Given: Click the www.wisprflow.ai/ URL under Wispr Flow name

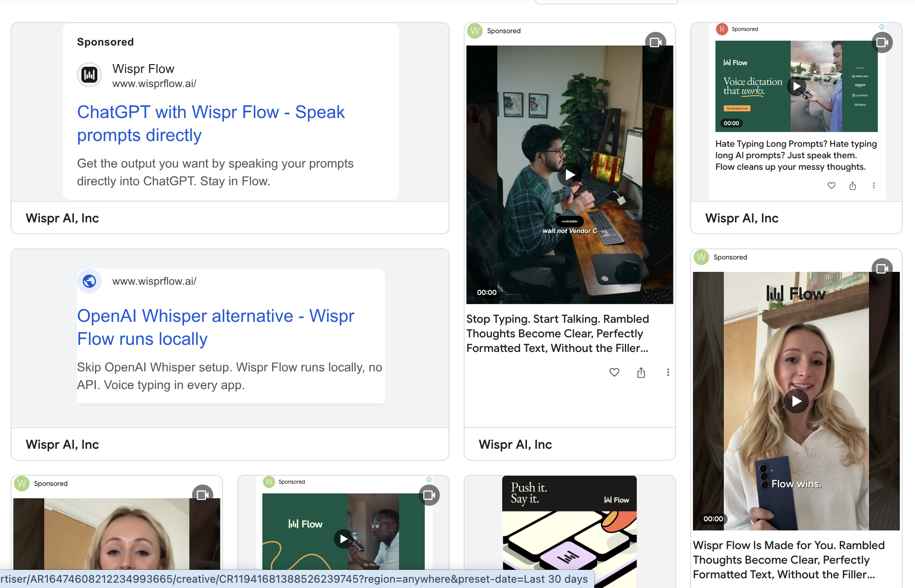Looking at the screenshot, I should [154, 84].
